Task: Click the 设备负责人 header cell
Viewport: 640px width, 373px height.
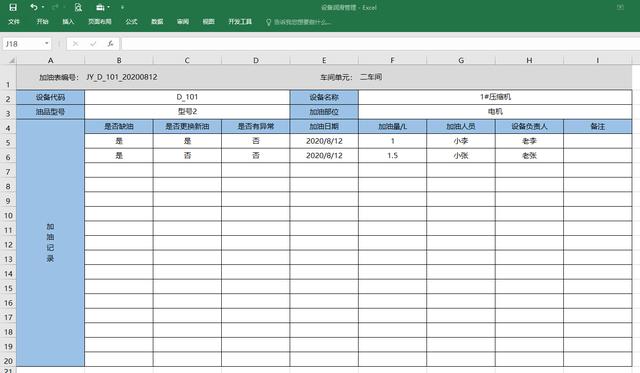Action: click(x=529, y=127)
